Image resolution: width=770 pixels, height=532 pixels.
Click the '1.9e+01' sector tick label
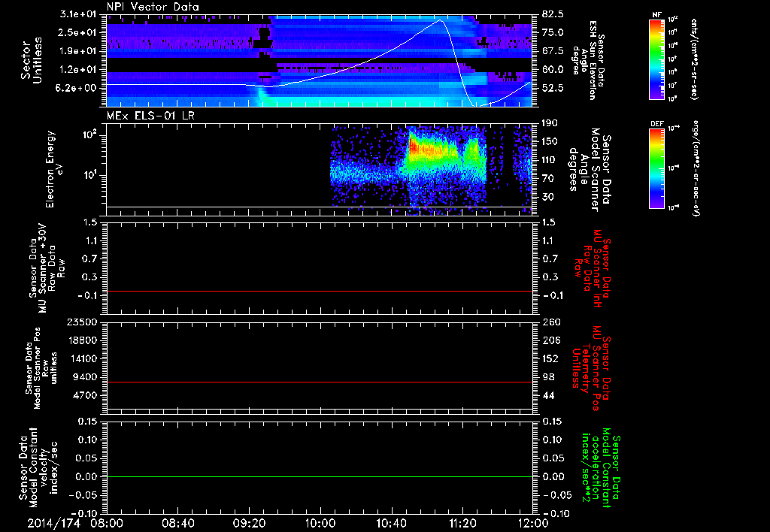click(x=78, y=51)
